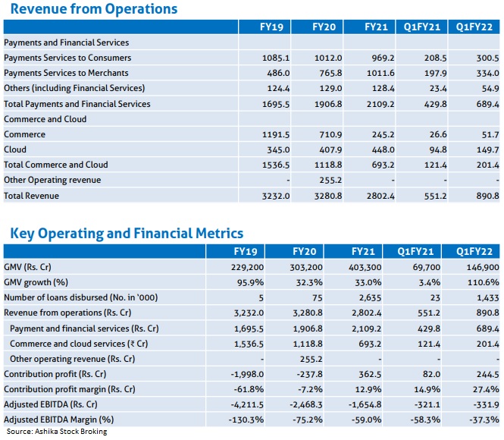Click the Source: Ashika Stock Broking note
Viewport: 504px width, 440px height.
point(57,432)
